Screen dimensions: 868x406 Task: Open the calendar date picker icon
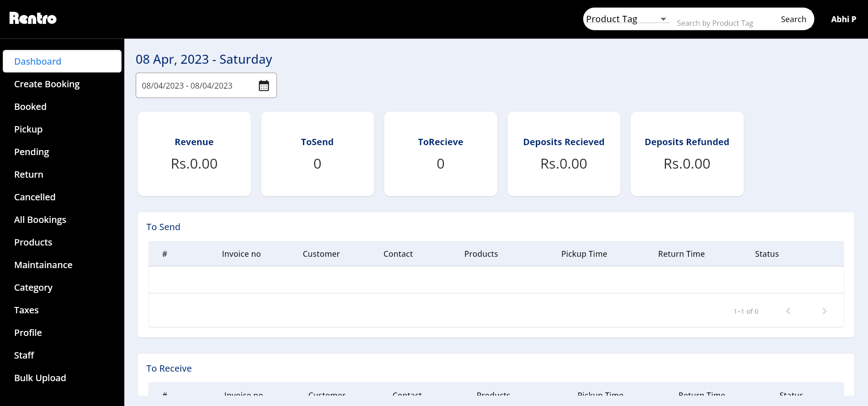click(264, 85)
